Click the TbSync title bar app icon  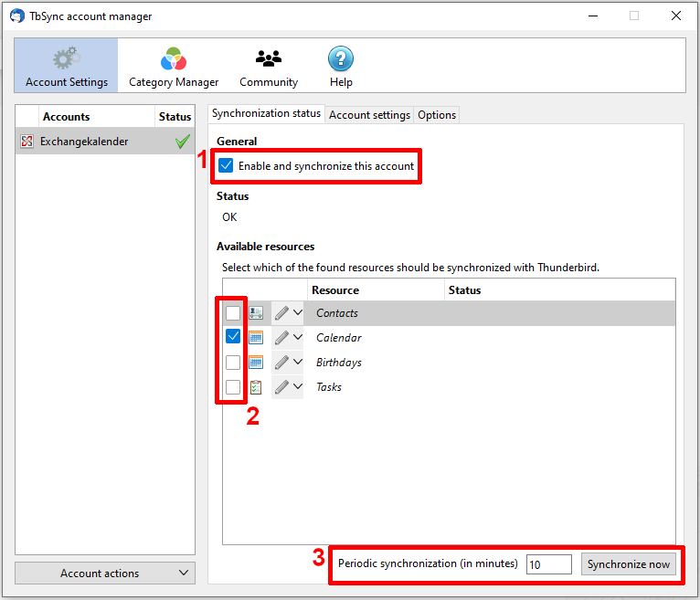click(17, 16)
